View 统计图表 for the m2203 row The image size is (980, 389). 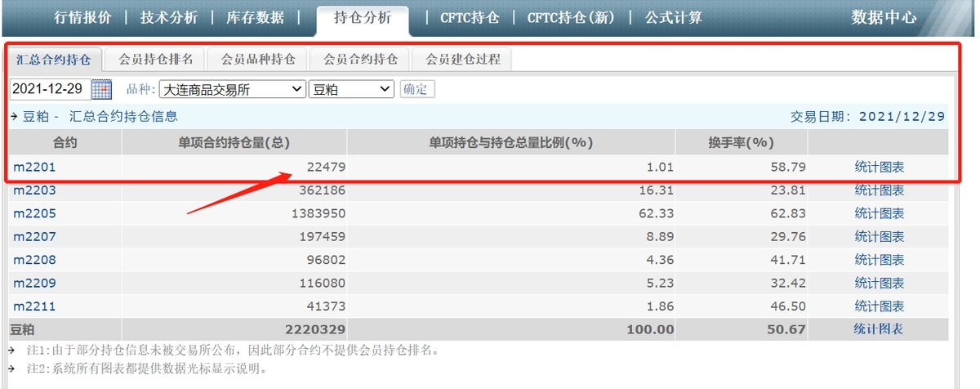pyautogui.click(x=879, y=190)
